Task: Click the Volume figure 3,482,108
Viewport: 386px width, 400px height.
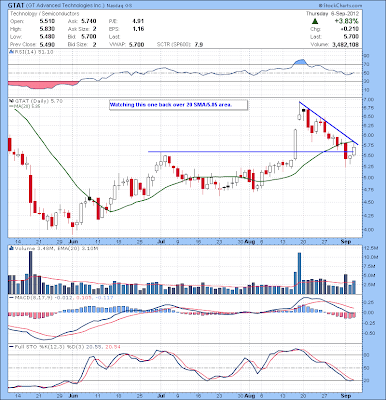Action: [345, 44]
